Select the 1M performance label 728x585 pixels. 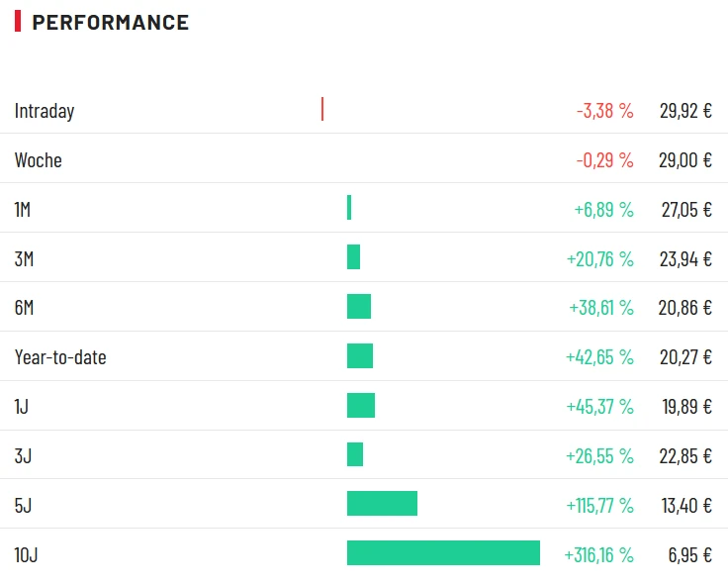(x=23, y=210)
